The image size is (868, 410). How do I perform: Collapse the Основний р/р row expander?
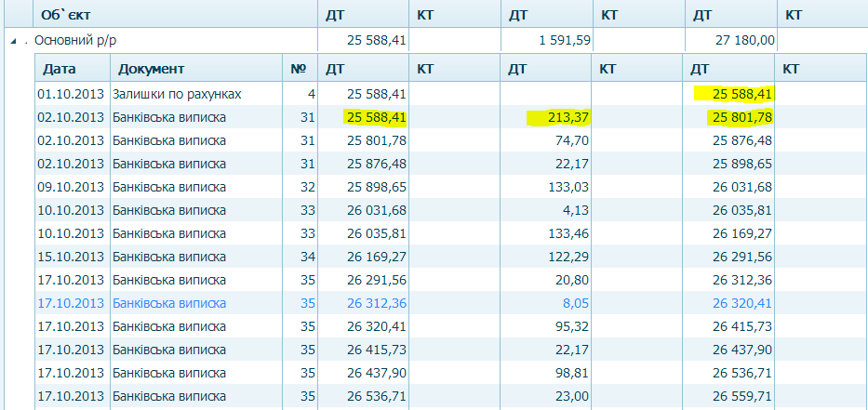point(14,41)
